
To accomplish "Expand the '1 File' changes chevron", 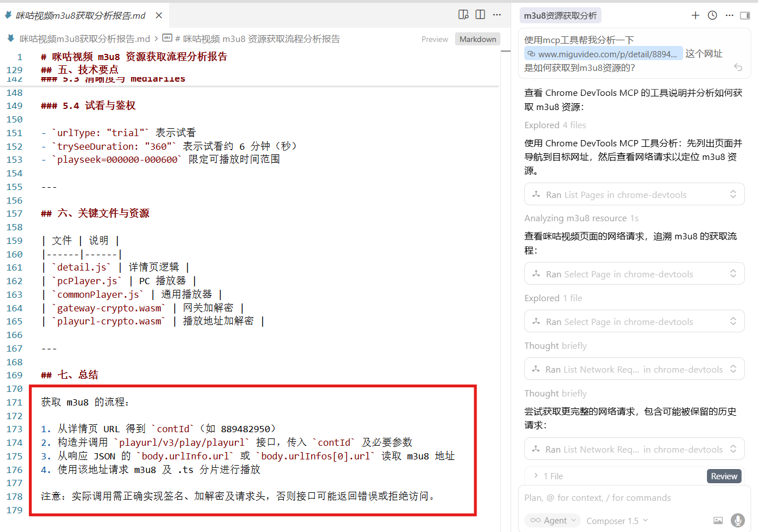I will click(x=536, y=476).
